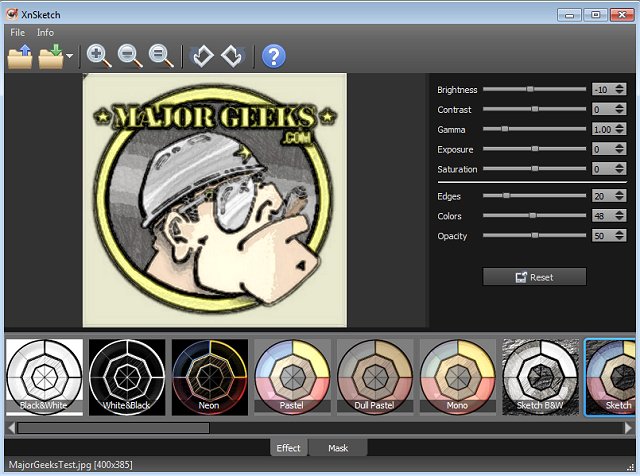This screenshot has width=640, height=476.
Task: Select the Neon effect thumbnail
Action: coord(209,377)
